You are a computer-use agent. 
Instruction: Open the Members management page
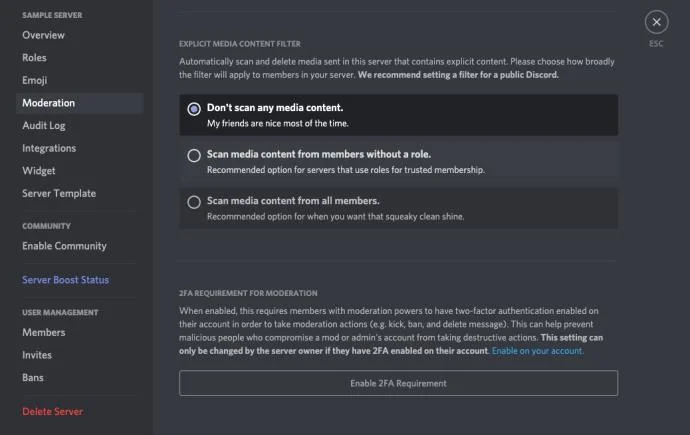pos(44,333)
